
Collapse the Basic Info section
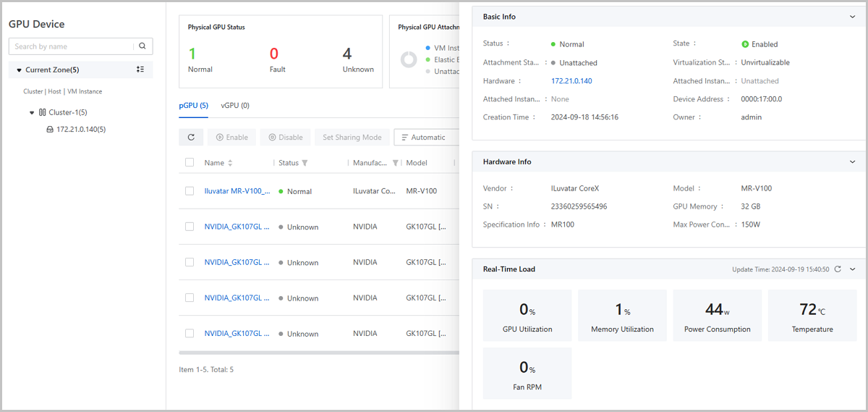[852, 17]
